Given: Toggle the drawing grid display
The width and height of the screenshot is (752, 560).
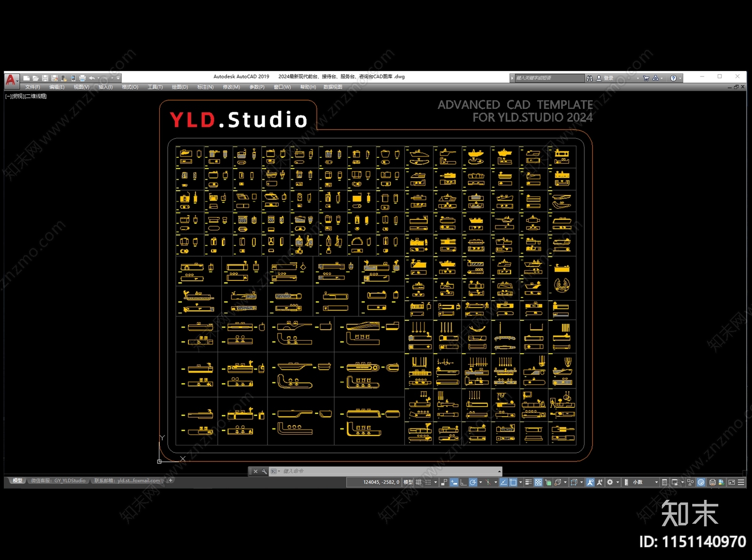Looking at the screenshot, I should tap(418, 482).
